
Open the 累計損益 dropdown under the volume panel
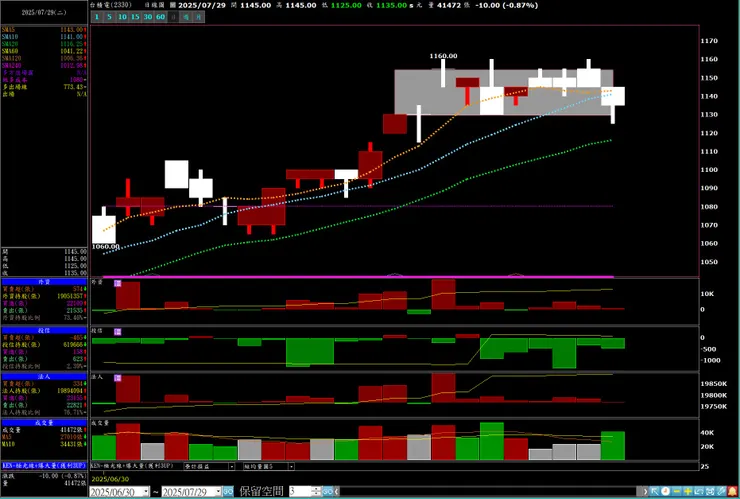[231, 466]
